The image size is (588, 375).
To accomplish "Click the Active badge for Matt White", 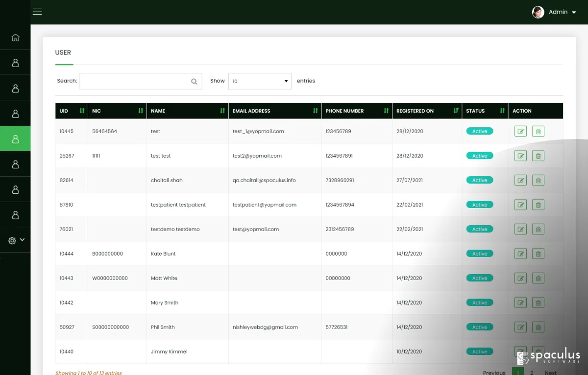I will 480,278.
